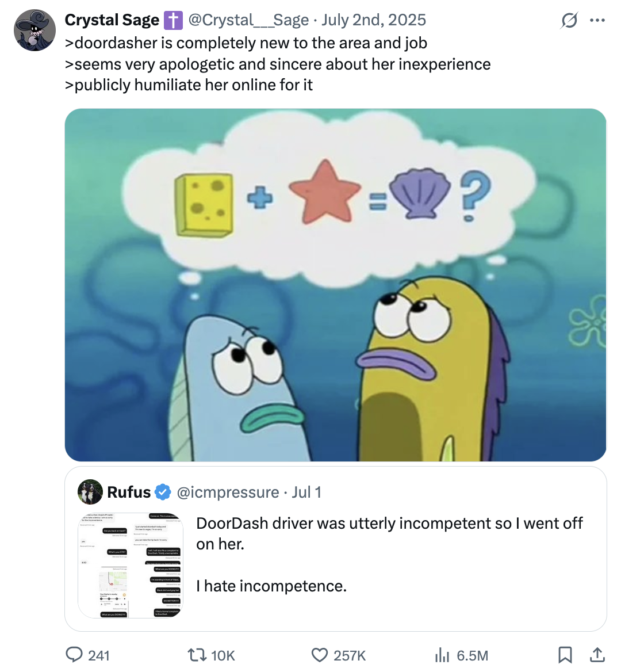This screenshot has height=672, width=621.
Task: Click the Jul 1 quoted tweet date
Action: tap(306, 492)
